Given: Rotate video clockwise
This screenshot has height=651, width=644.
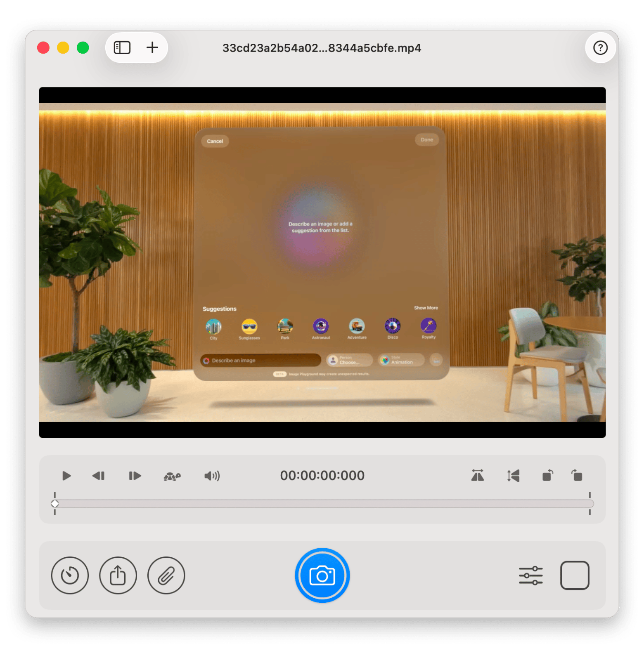Looking at the screenshot, I should click(x=577, y=476).
